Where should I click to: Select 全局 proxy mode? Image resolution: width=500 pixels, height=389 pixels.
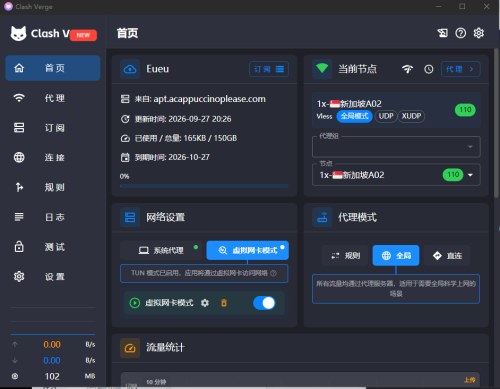click(x=396, y=256)
